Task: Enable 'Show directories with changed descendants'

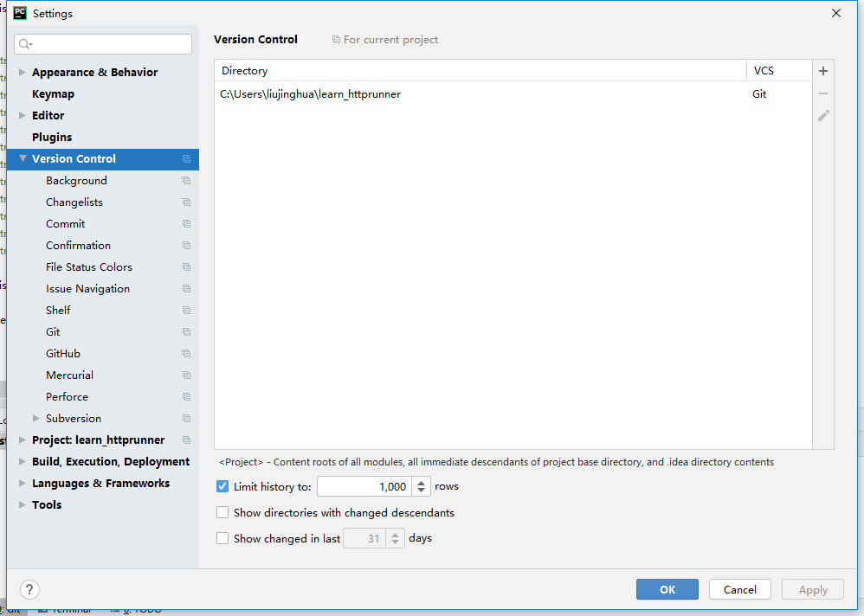Action: click(222, 512)
